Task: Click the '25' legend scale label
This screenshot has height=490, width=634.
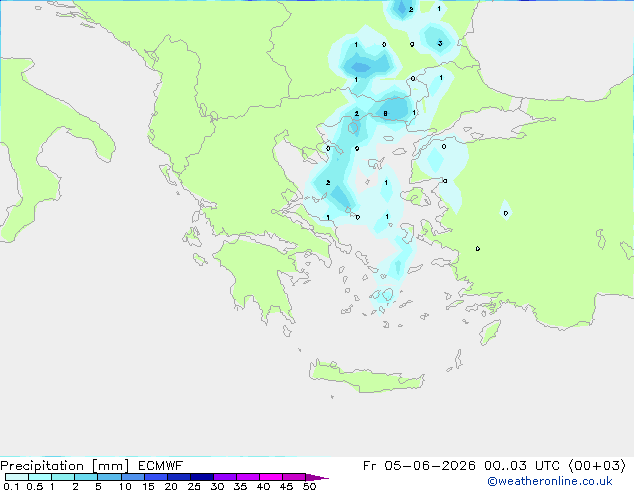Action: [194, 486]
